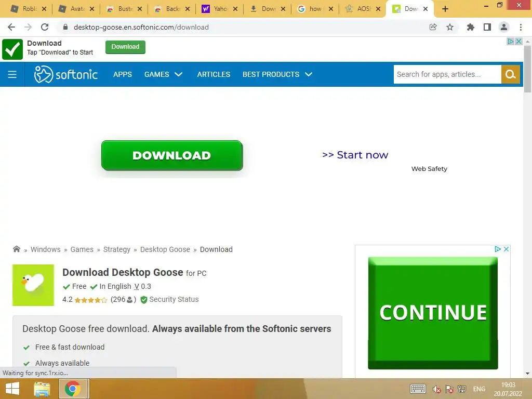Click the CONTINUE ad button
Screen dimensions: 532x399
click(433, 313)
